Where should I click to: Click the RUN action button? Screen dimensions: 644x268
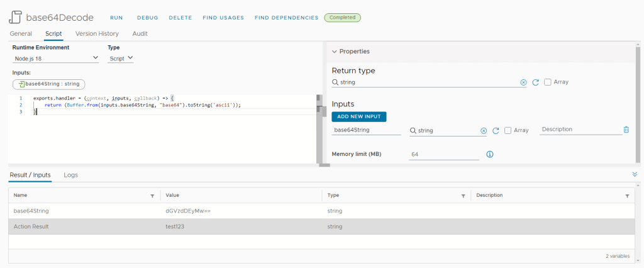(x=116, y=18)
